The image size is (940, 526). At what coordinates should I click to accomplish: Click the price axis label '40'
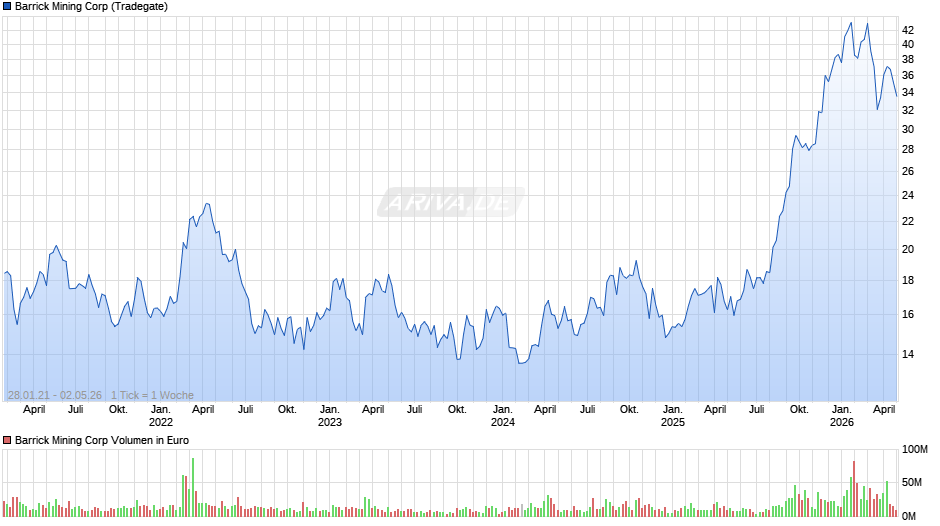pyautogui.click(x=908, y=44)
